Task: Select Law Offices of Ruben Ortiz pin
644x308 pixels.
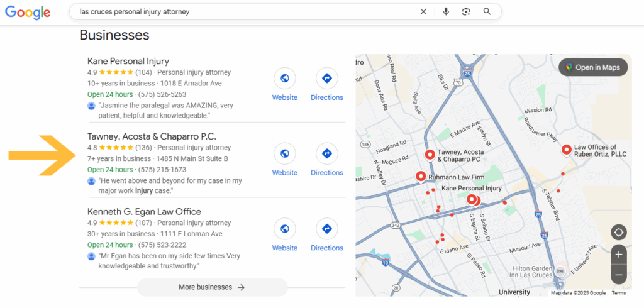Action: (x=567, y=150)
